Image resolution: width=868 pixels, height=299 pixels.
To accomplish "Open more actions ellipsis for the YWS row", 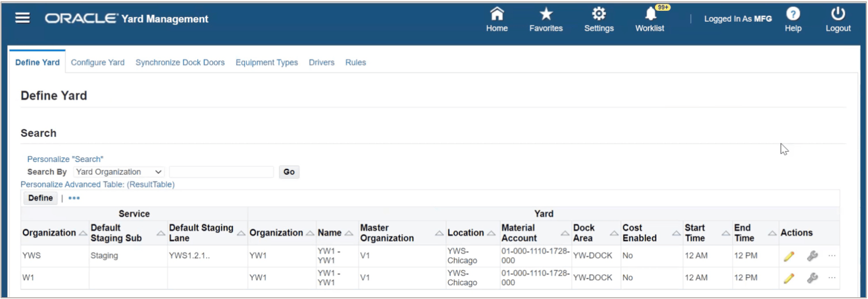I will coord(832,256).
